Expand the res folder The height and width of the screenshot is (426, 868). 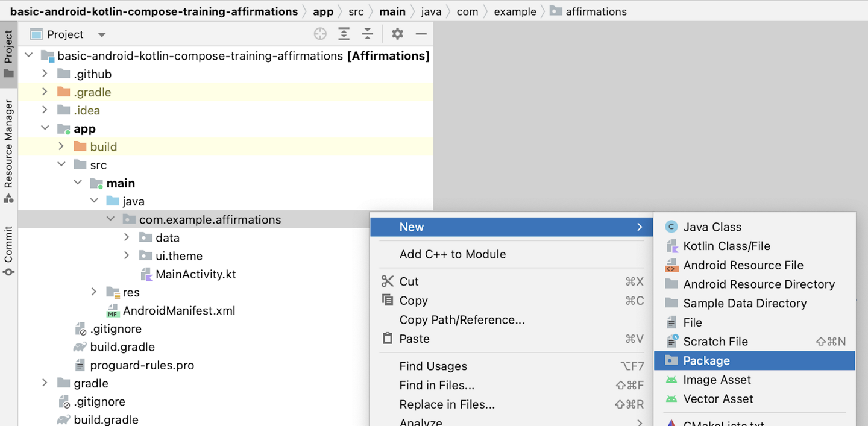[x=93, y=292]
